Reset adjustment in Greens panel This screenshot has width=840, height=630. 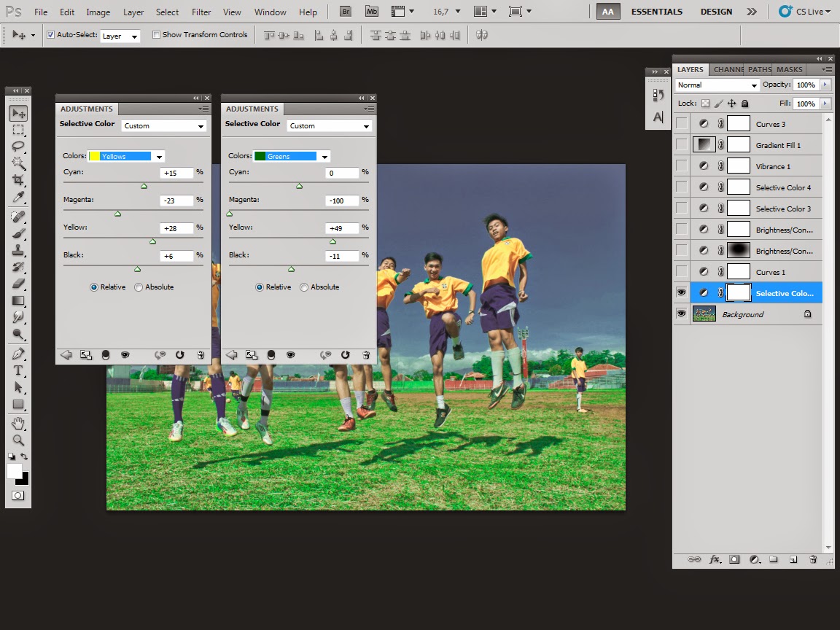pos(345,354)
